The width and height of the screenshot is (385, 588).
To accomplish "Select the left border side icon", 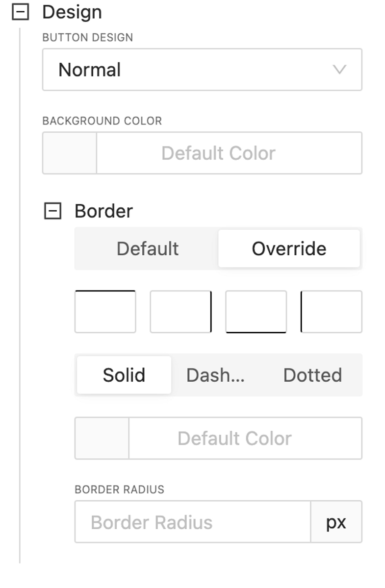I will (331, 311).
